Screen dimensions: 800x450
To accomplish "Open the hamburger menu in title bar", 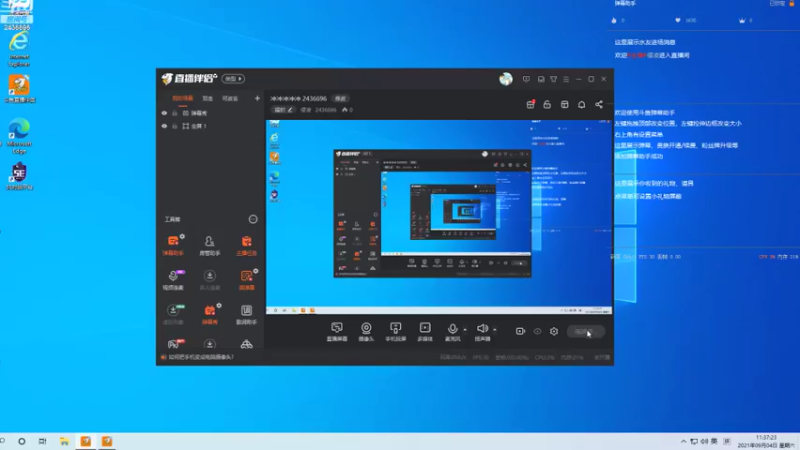I will (x=566, y=79).
